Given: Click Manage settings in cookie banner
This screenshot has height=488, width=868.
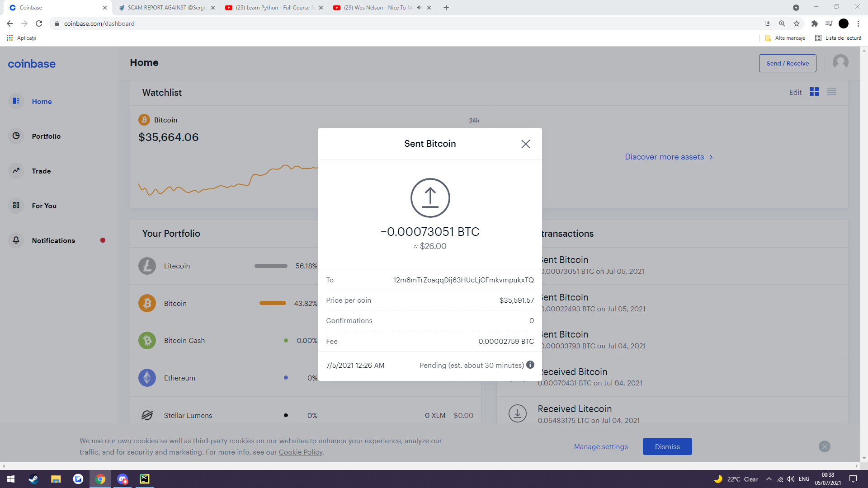Looking at the screenshot, I should point(601,446).
